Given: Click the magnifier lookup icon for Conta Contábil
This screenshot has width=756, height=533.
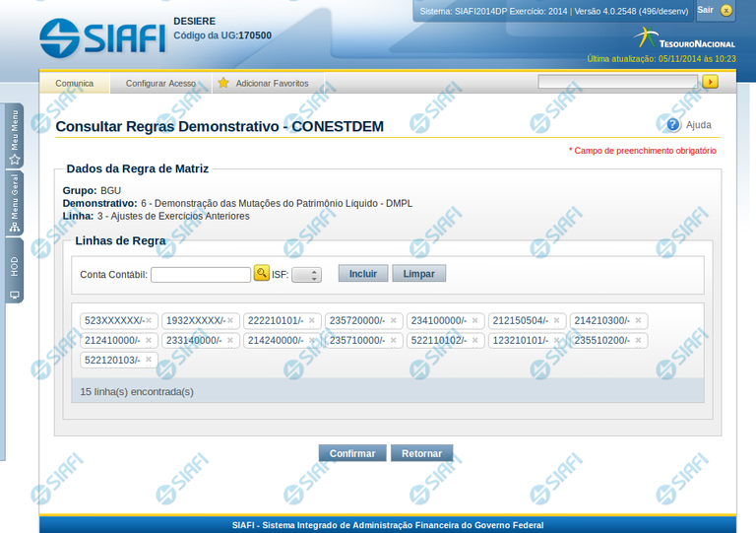Looking at the screenshot, I should tap(261, 273).
